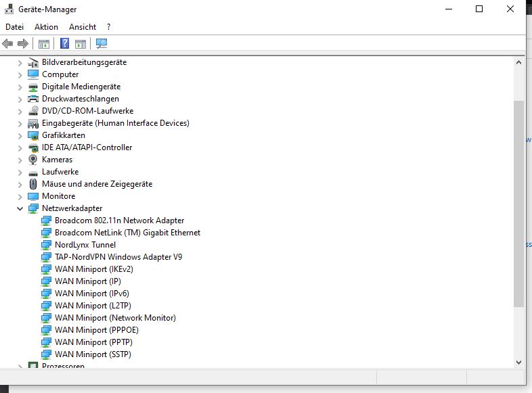Select WAN Miniport (IPv6)

pos(92,294)
